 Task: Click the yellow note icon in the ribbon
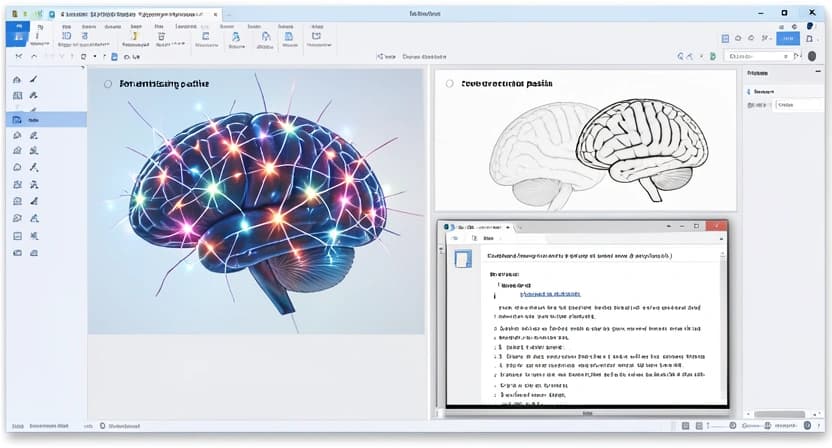coord(135,36)
